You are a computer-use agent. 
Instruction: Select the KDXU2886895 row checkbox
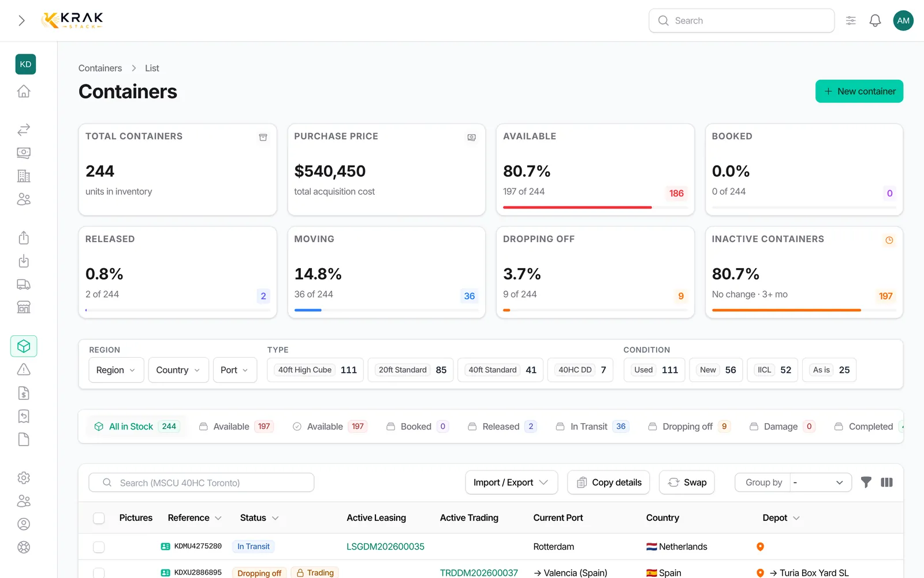(99, 573)
